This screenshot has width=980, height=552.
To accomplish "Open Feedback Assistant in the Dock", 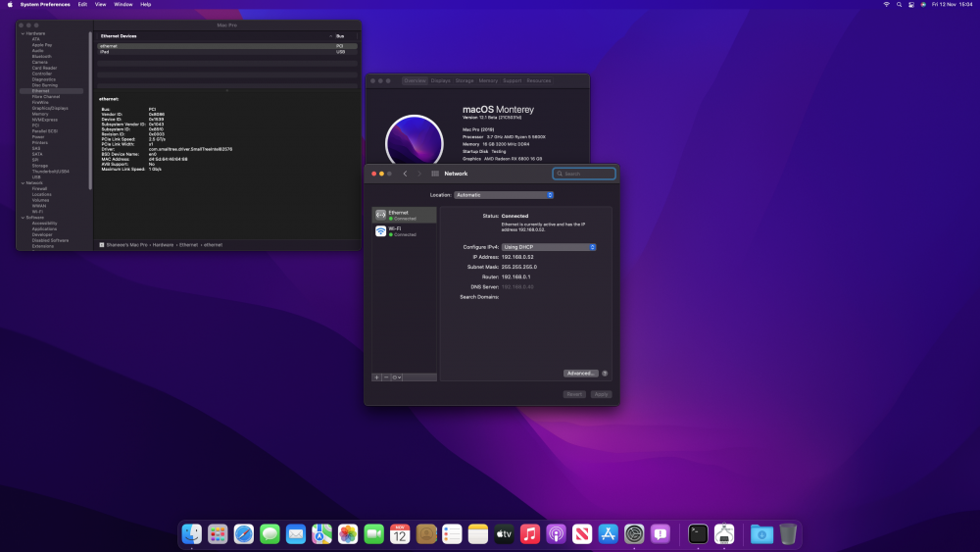I will [x=661, y=534].
